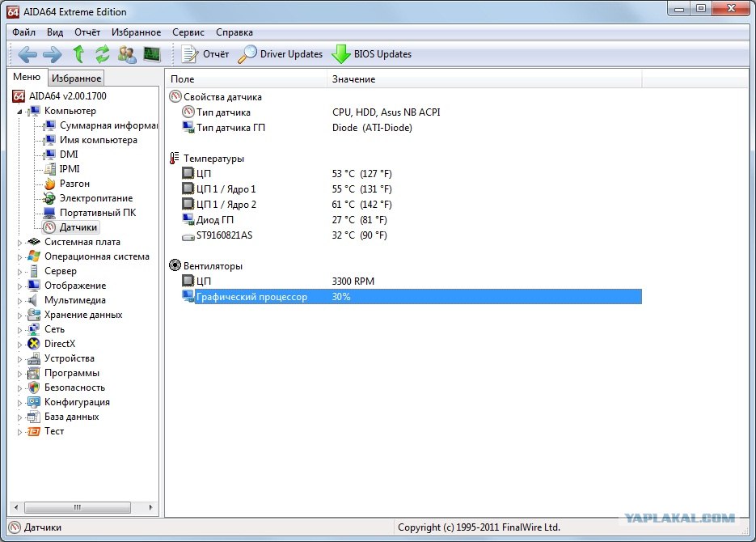The image size is (756, 542).
Task: Go forward with the blue right arrow
Action: (x=52, y=54)
